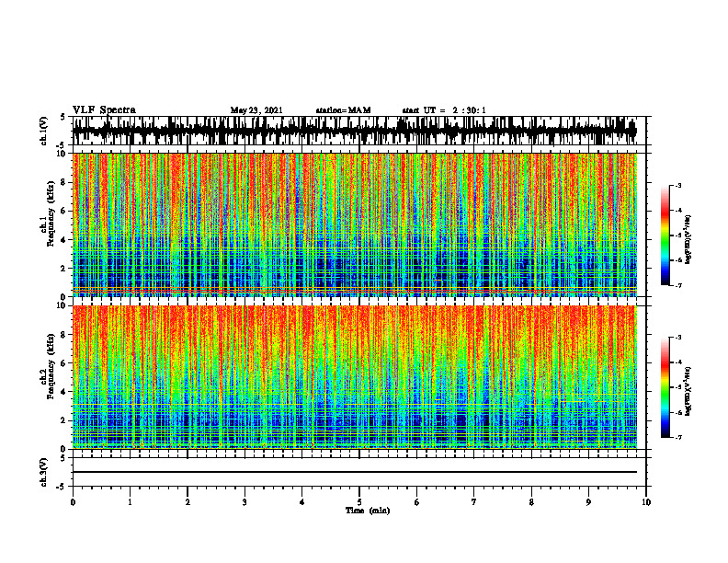Click the "-3" tick on ch.1 colorbar

coord(678,186)
